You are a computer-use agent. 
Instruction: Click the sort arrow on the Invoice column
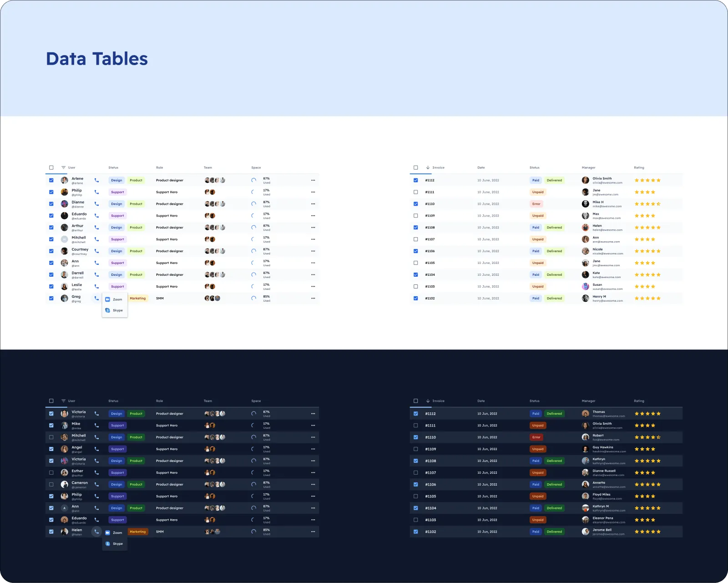point(428,167)
